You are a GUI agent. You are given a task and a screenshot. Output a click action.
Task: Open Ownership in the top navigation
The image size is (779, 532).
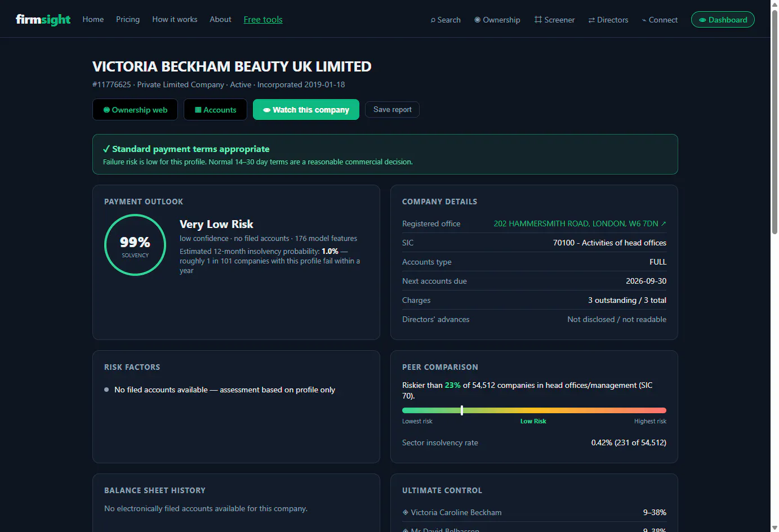pyautogui.click(x=497, y=20)
